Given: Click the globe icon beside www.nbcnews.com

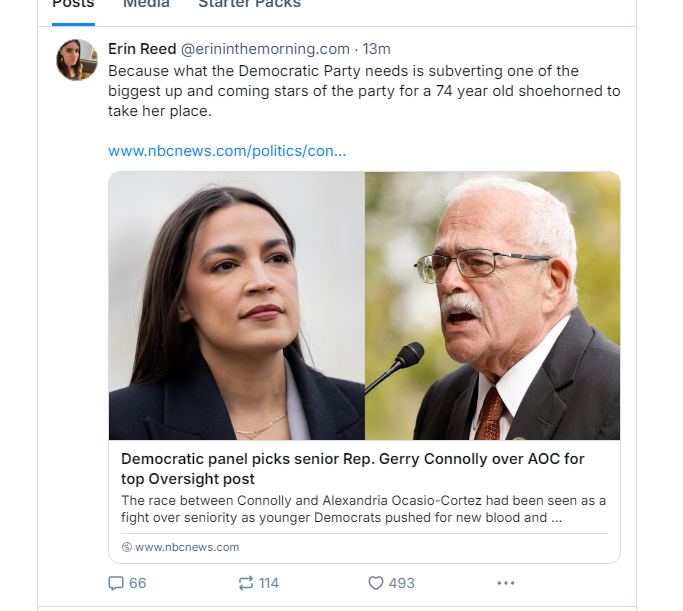Looking at the screenshot, I should coord(127,547).
